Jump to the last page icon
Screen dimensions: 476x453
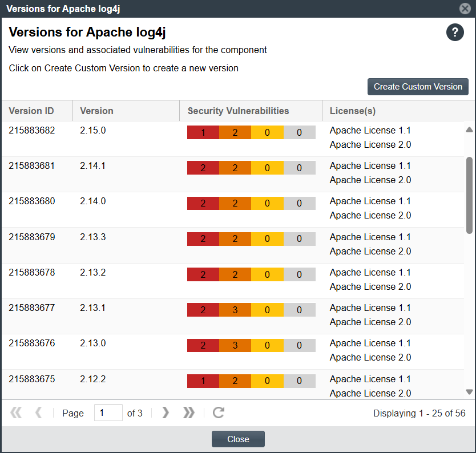(x=189, y=412)
